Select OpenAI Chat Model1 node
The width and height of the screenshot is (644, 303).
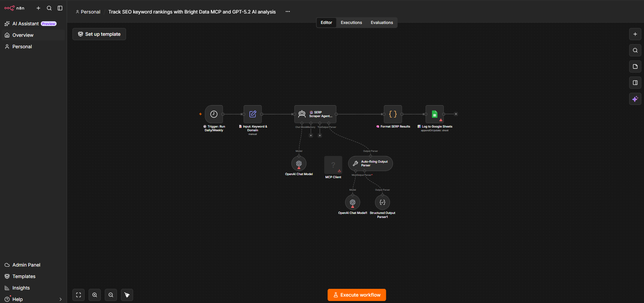click(x=352, y=202)
